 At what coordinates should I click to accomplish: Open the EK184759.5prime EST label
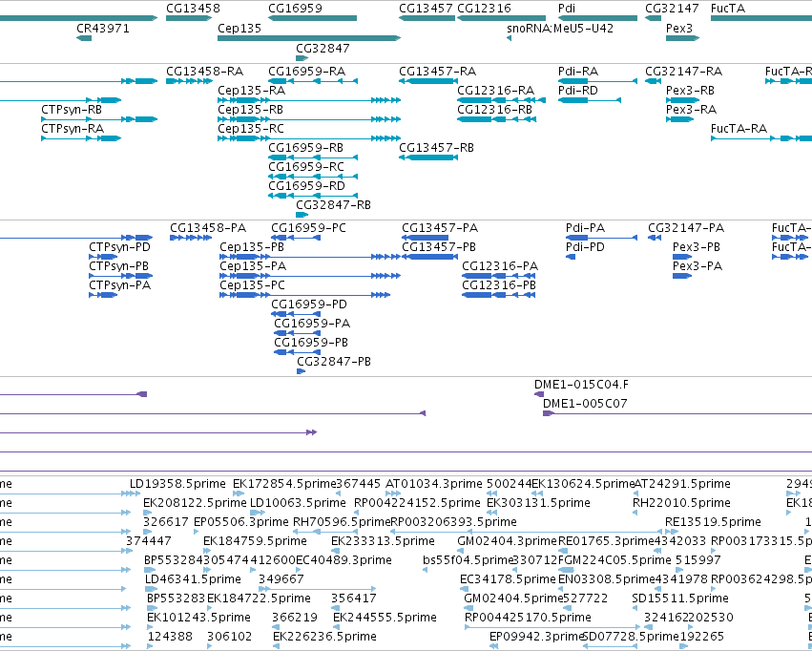click(x=255, y=541)
